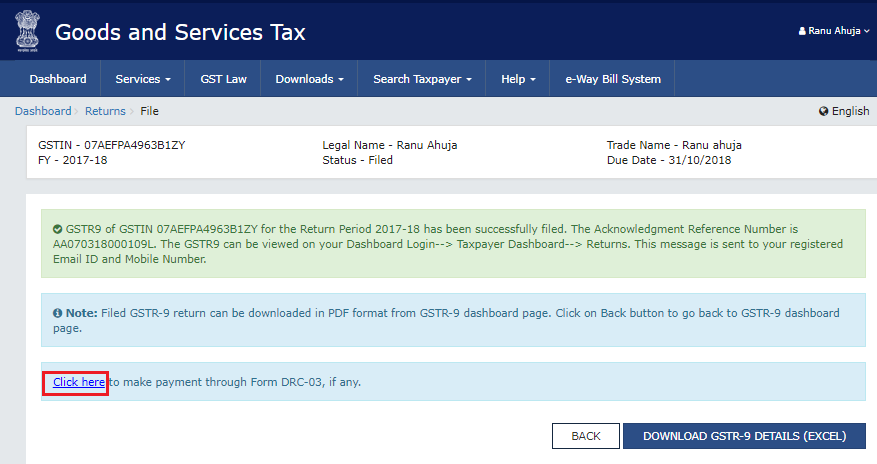Open the Search Taxpayer dropdown
877x464 pixels.
pyautogui.click(x=422, y=79)
